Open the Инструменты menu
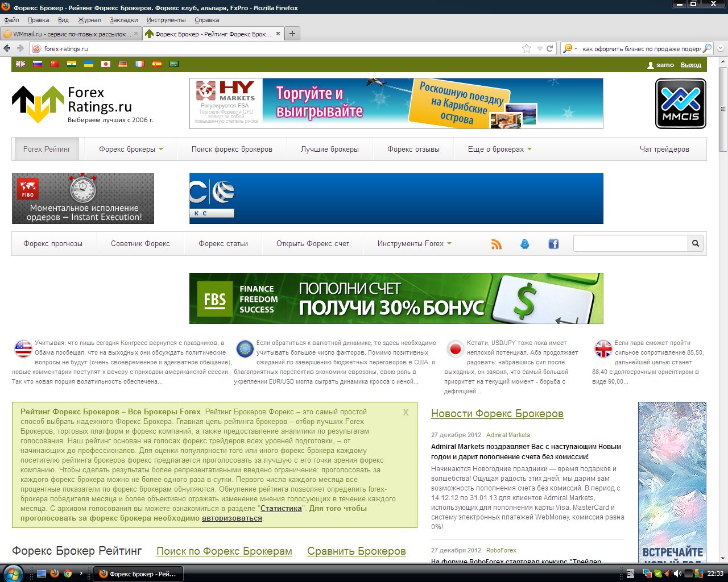Image resolution: width=728 pixels, height=582 pixels. [x=166, y=20]
